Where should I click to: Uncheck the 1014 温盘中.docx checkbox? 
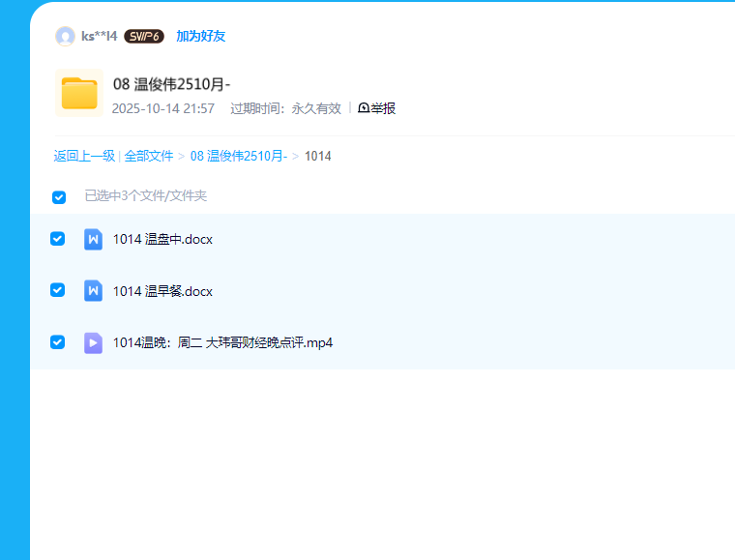(58, 239)
